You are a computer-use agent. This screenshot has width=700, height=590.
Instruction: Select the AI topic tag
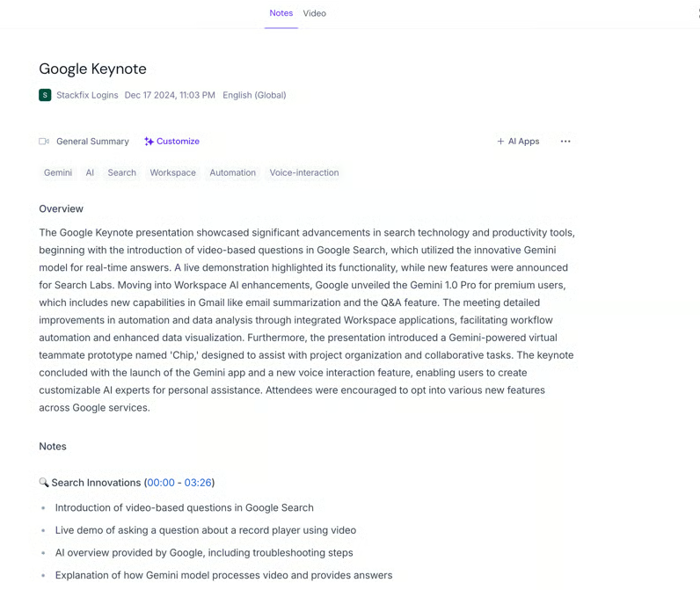click(x=90, y=173)
